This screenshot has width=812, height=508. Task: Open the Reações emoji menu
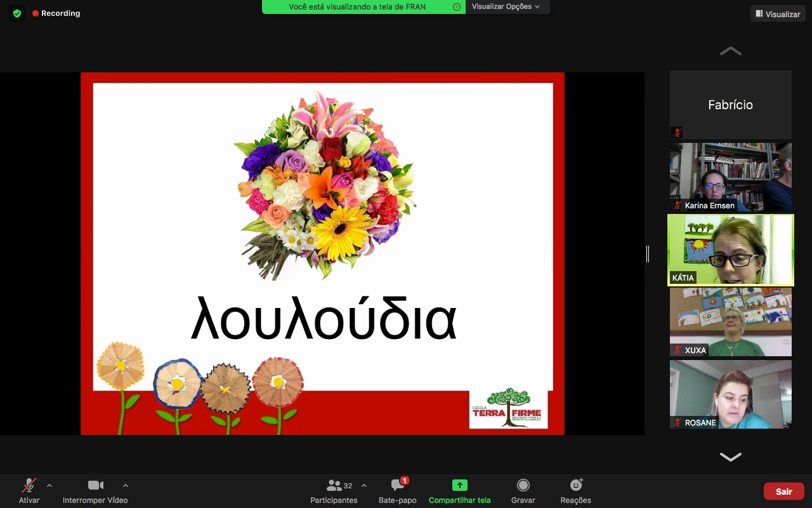coord(575,491)
